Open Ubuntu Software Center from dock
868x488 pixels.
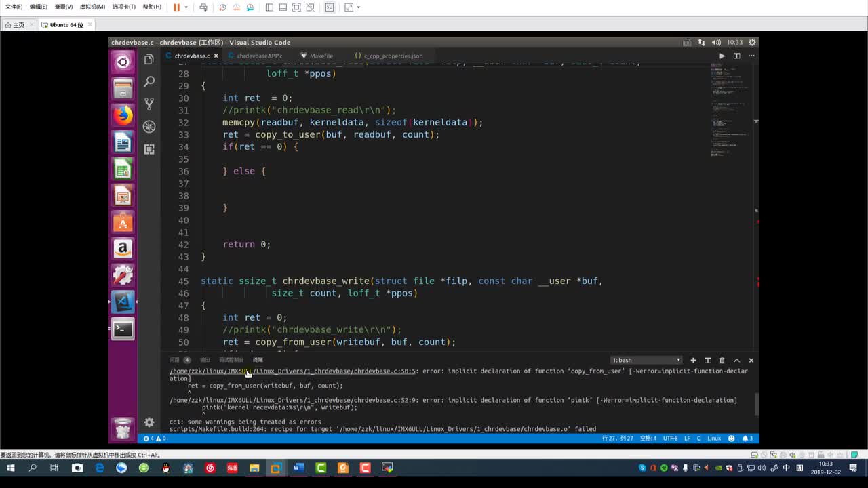coord(123,222)
